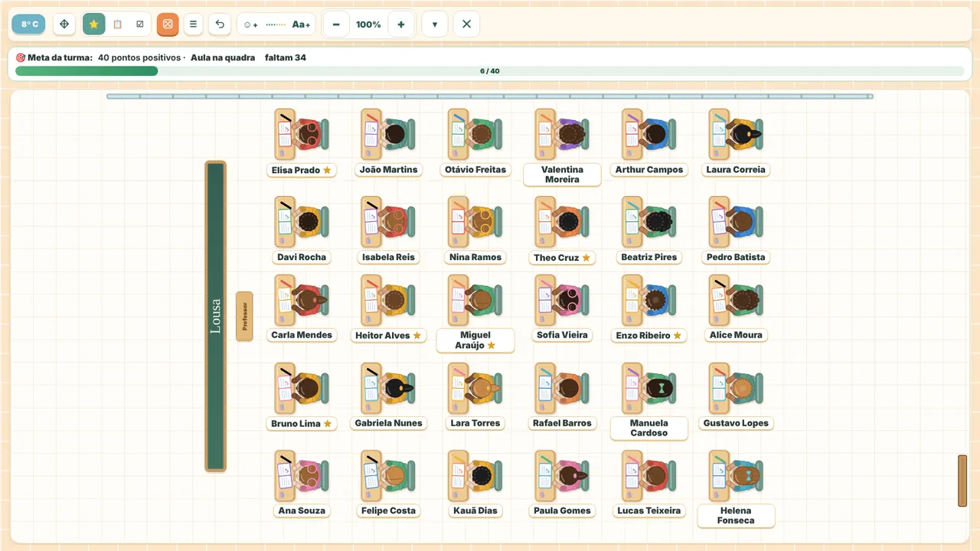The width and height of the screenshot is (980, 551).
Task: Close the toolbar with the X button
Action: click(x=466, y=24)
